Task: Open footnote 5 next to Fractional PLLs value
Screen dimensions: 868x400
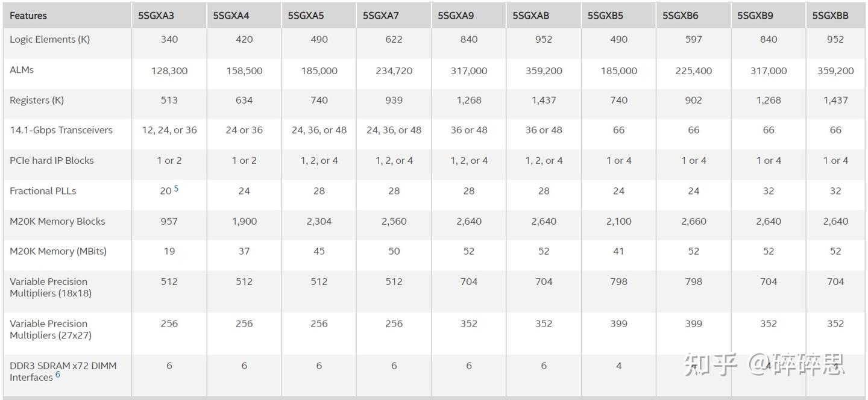Action: click(x=177, y=189)
